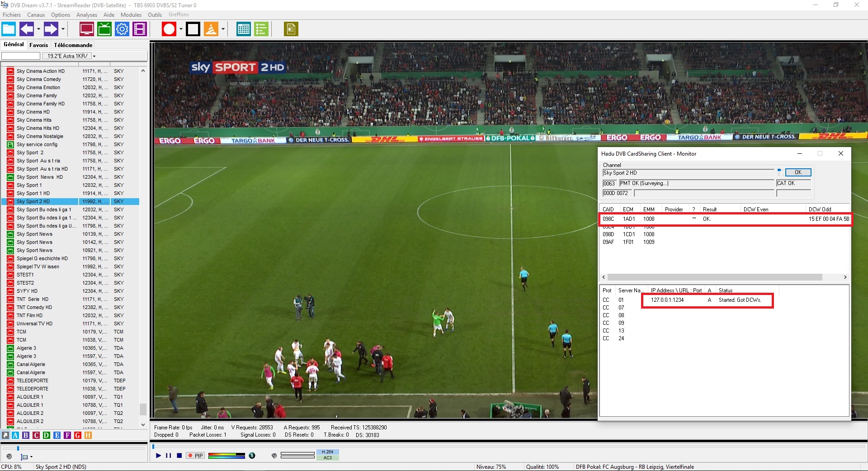Click the gray shortcut arrow icon before favorites A
868x471 pixels.
click(x=5, y=435)
